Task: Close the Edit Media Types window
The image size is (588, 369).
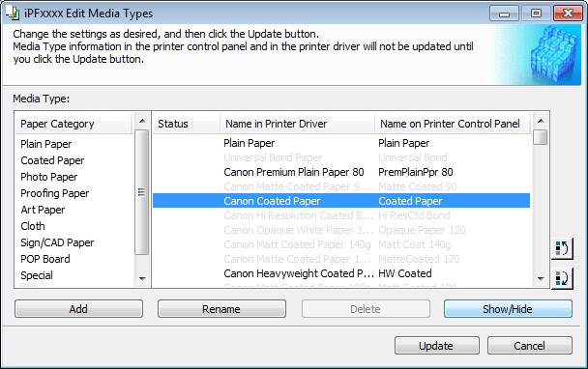Action: coord(568,14)
